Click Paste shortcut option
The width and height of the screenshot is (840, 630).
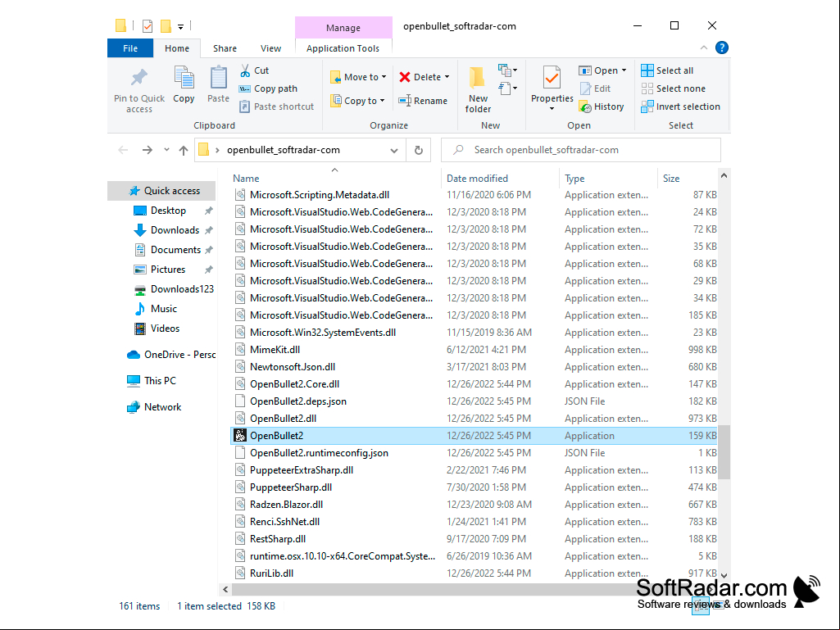click(277, 107)
